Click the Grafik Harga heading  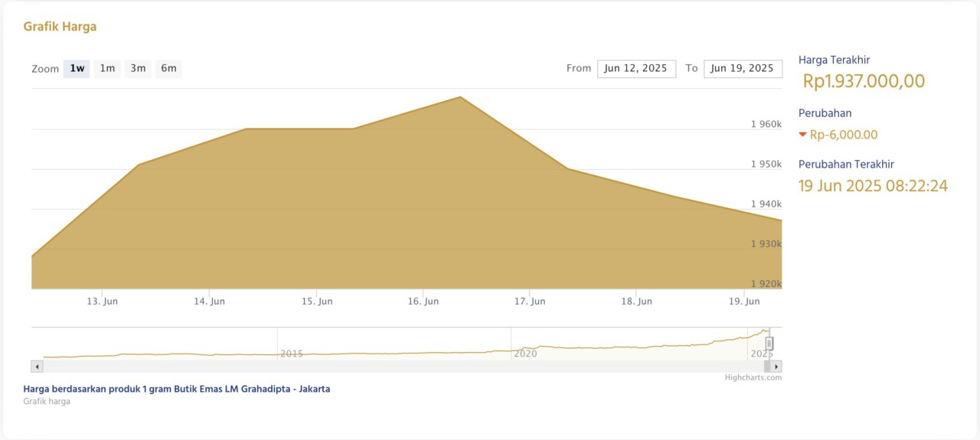[x=60, y=27]
